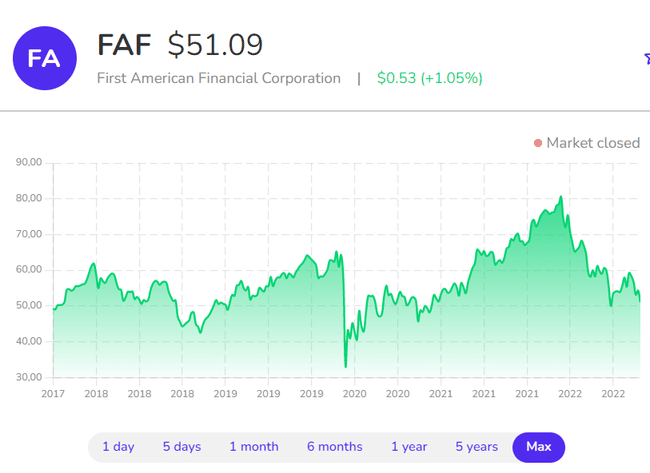Set chart range to 1 year
This screenshot has height=473, width=650.
pyautogui.click(x=409, y=447)
